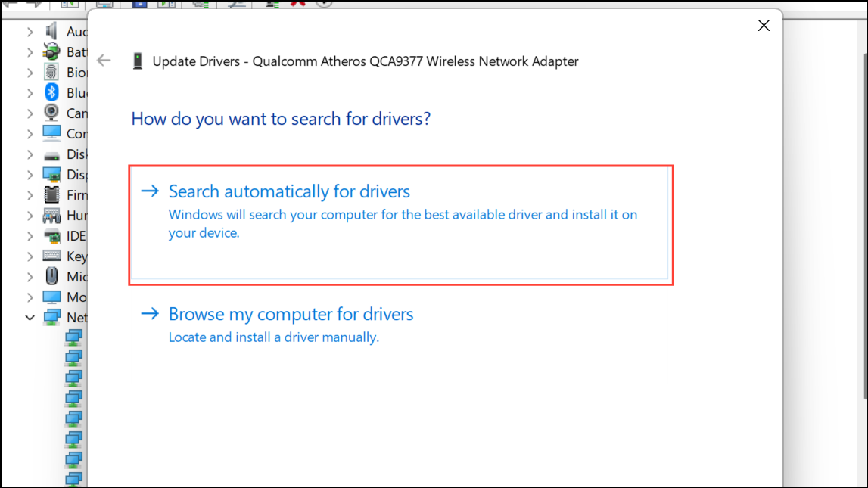Expand the Display adapters chevron
The height and width of the screenshot is (488, 868).
[30, 175]
